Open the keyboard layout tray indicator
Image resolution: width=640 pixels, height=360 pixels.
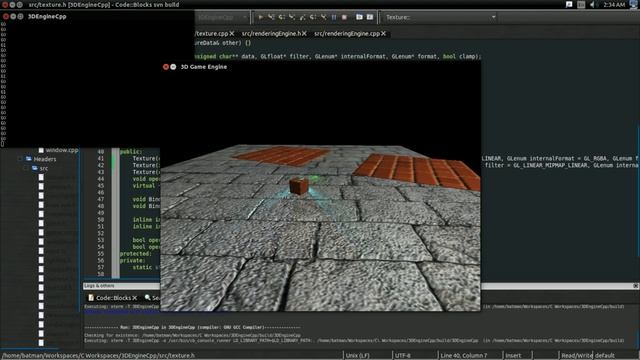click(581, 4)
